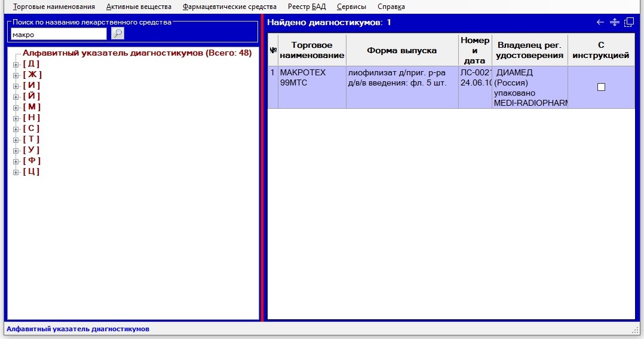644x339 pixels.
Task: Click the drug name search input field
Action: pyautogui.click(x=59, y=34)
